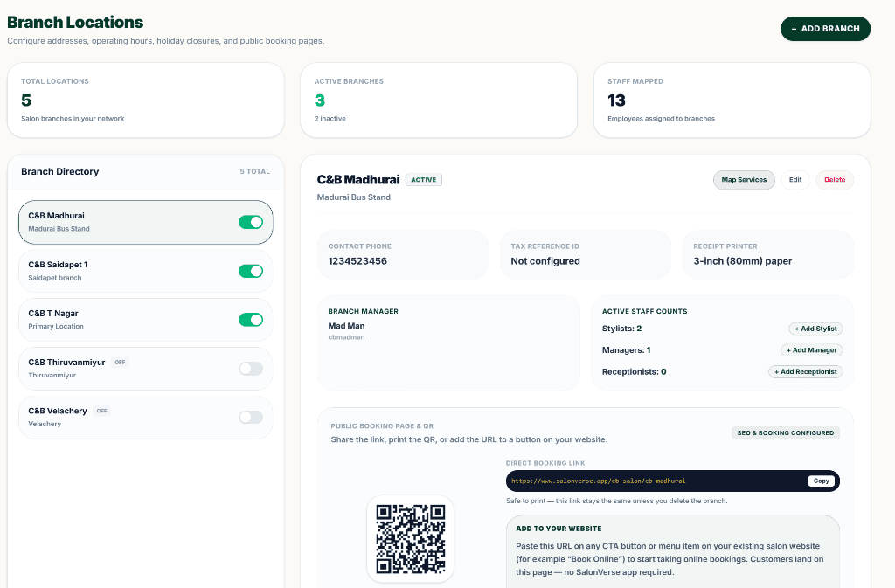Click the cbmadman username
Screen dimensions: 895x588
pos(346,337)
